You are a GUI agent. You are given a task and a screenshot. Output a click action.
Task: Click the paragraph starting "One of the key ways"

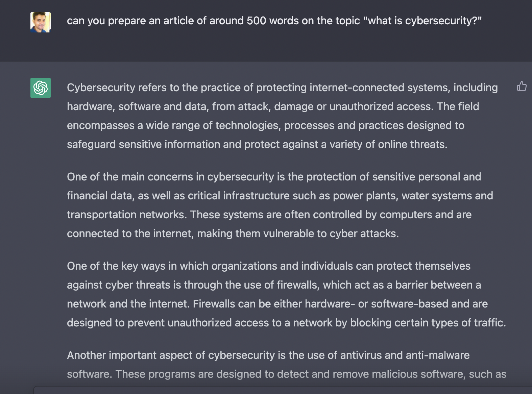click(x=286, y=294)
